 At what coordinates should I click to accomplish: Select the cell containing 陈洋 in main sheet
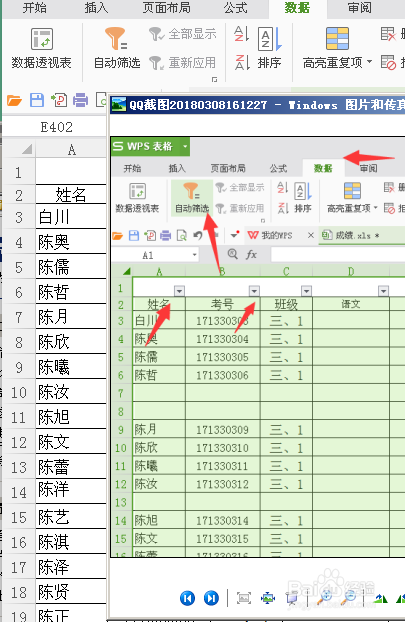click(71, 490)
